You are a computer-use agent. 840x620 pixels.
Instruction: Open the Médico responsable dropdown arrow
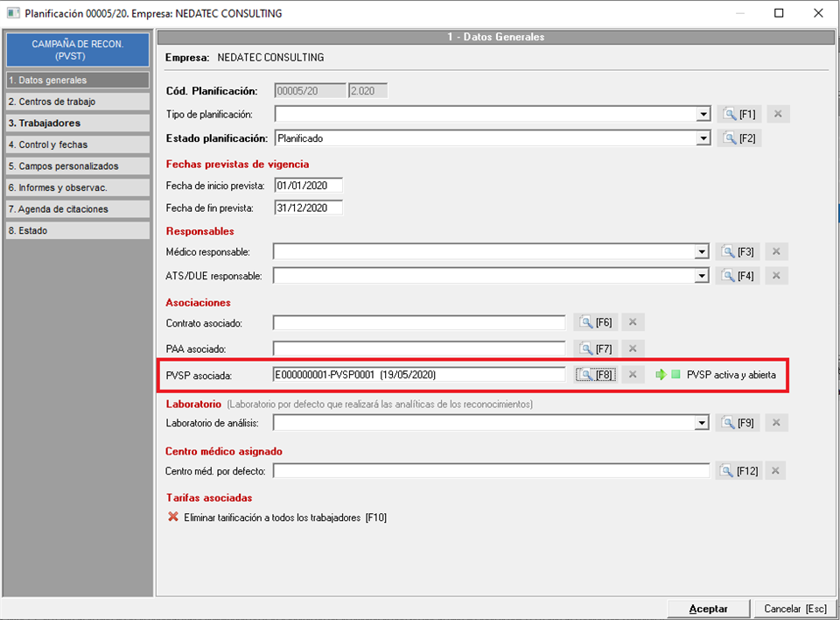[702, 252]
